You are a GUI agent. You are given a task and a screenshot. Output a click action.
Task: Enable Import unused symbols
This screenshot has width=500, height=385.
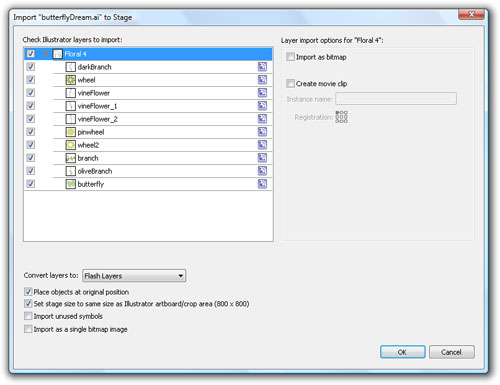tap(28, 316)
